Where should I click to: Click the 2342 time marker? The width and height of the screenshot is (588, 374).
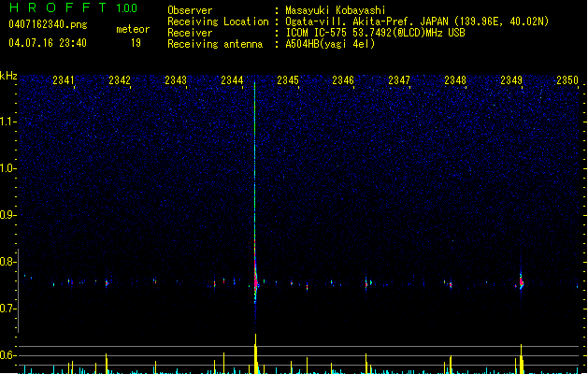120,80
